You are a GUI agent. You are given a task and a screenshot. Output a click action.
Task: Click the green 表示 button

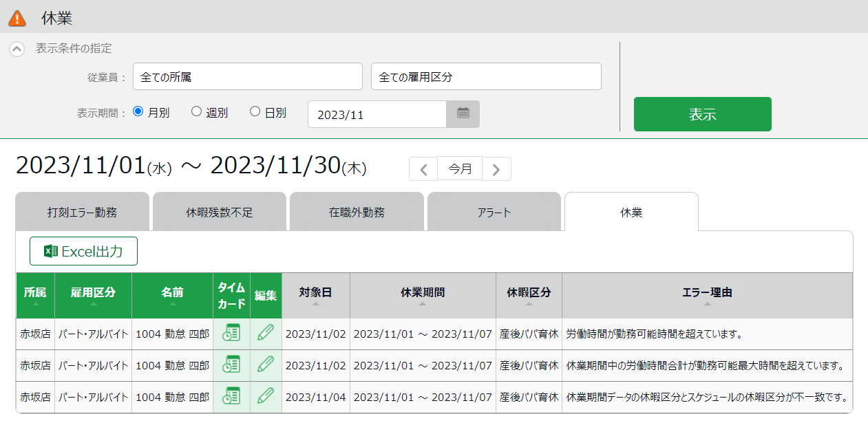tap(702, 114)
